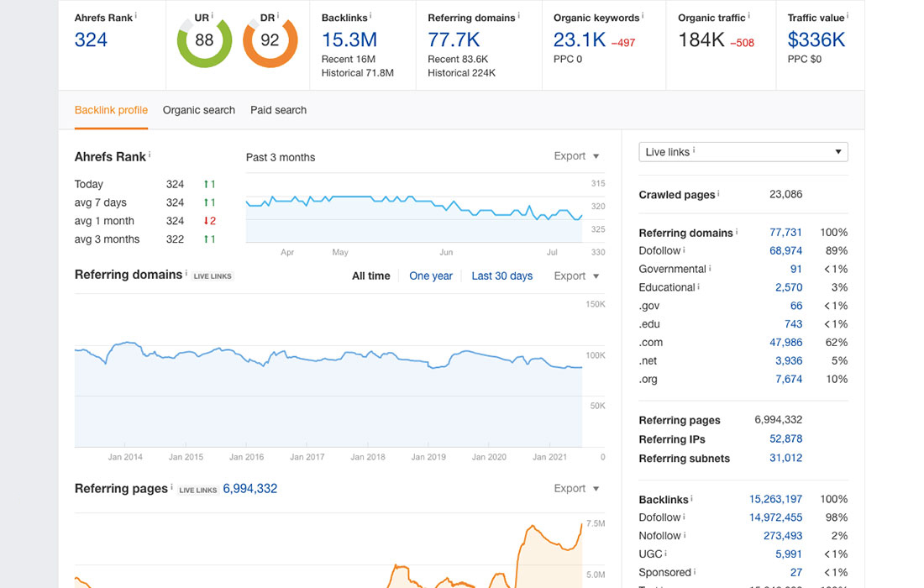The height and width of the screenshot is (588, 924).
Task: Select the All time range option
Action: pyautogui.click(x=370, y=276)
